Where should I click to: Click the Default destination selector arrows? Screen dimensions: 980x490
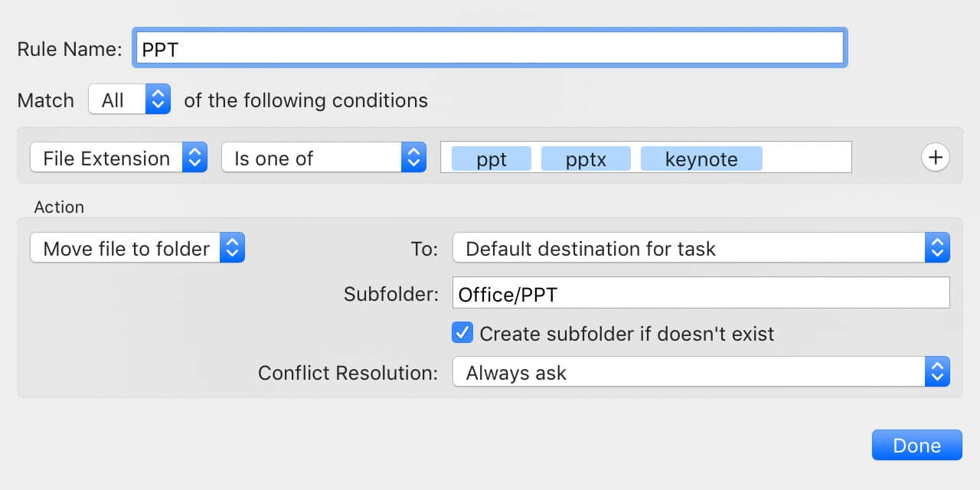(937, 248)
